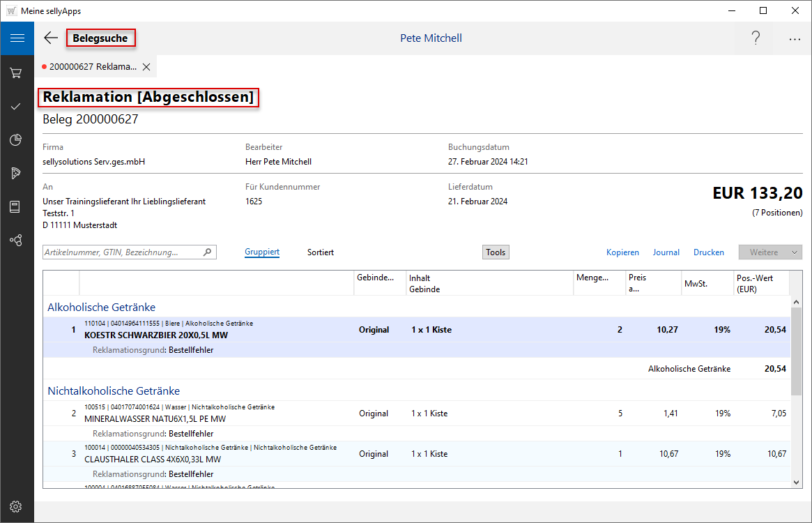
Task: Switch to Gruppiert view
Action: (x=262, y=252)
